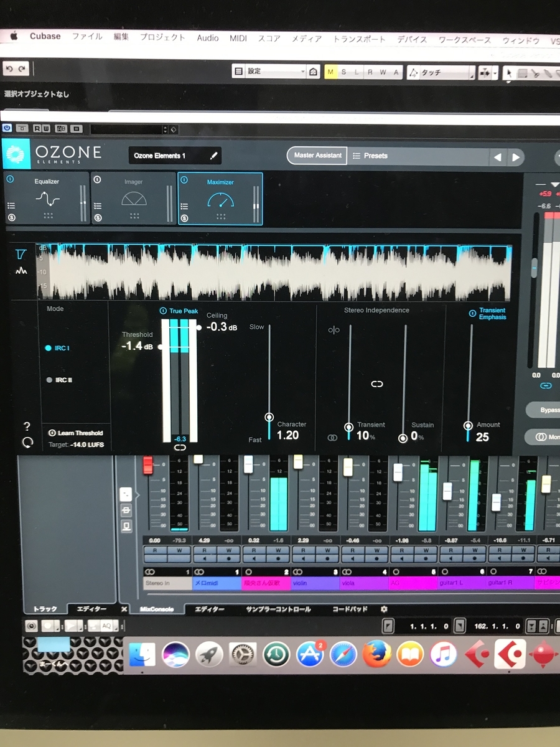Image resolution: width=560 pixels, height=747 pixels.
Task: Open Siri from the Dock
Action: point(175,654)
